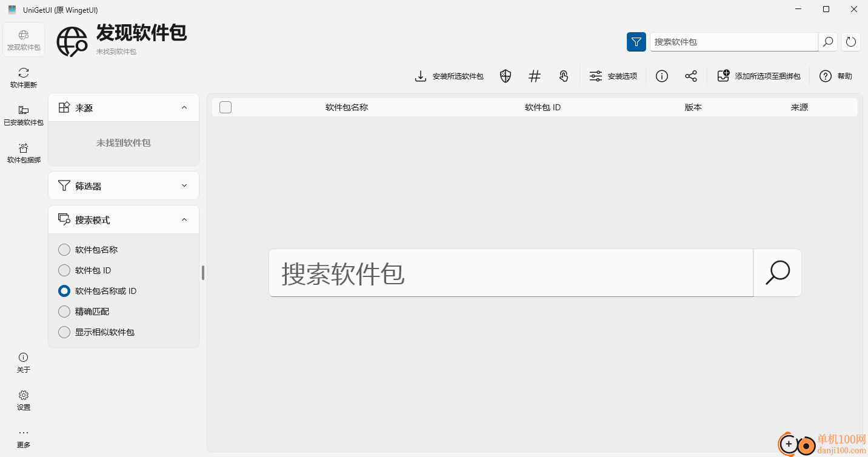Click the large central 搜索软件包 field
Image resolution: width=868 pixels, height=457 pixels.
511,273
